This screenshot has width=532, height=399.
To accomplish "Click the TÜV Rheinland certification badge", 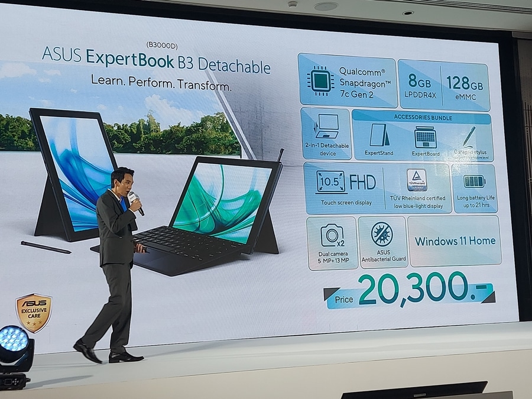I will [x=417, y=180].
